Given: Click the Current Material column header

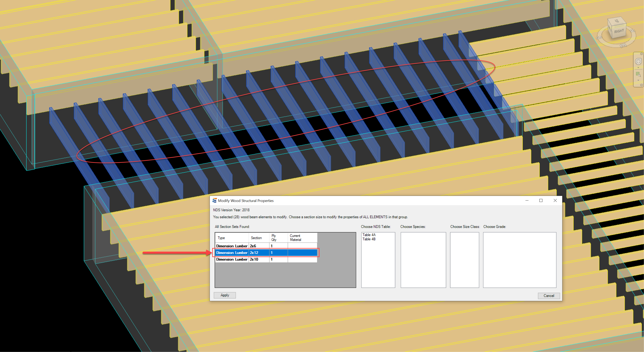Looking at the screenshot, I should point(302,238).
